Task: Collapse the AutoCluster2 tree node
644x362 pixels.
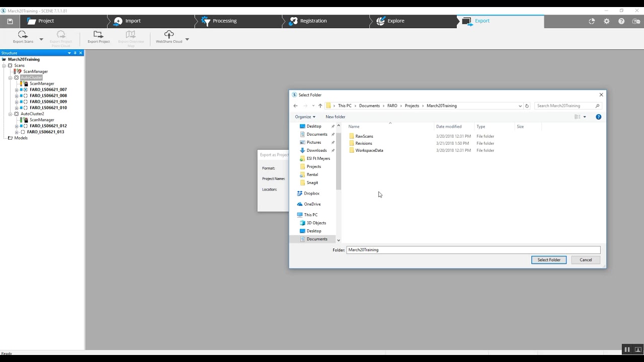Action: point(10,114)
